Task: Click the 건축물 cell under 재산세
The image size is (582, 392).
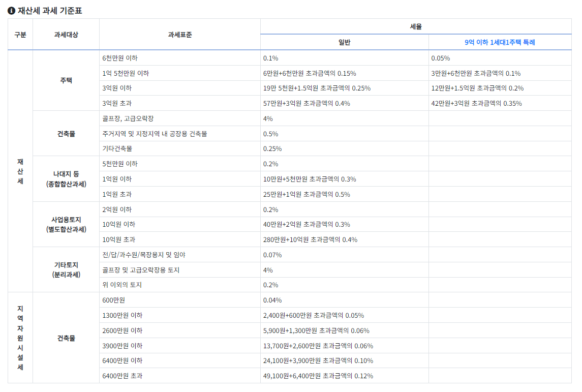Action: 66,133
